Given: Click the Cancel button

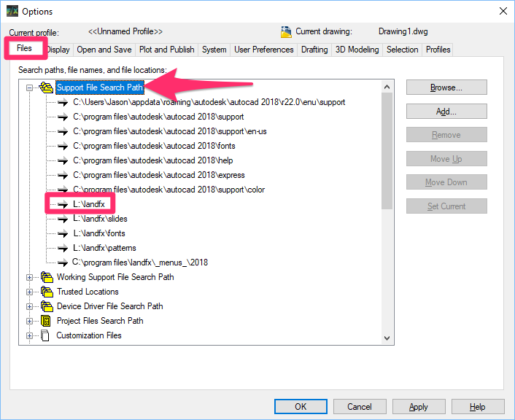Looking at the screenshot, I should click(360, 407).
